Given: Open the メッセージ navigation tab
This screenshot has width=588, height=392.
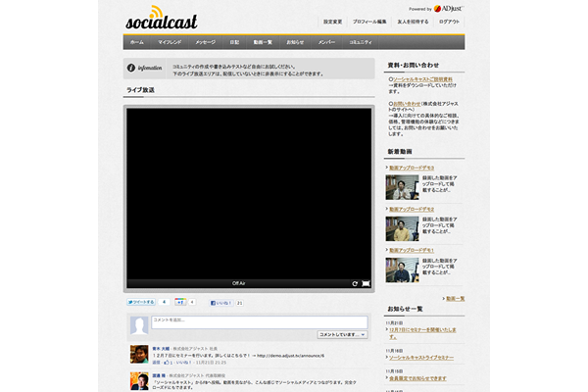Looking at the screenshot, I should [x=205, y=42].
